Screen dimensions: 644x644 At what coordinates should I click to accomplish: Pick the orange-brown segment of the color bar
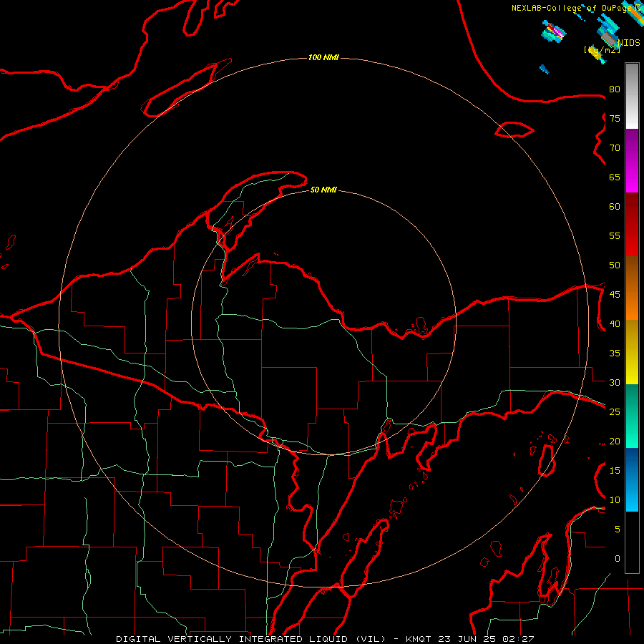click(x=632, y=288)
